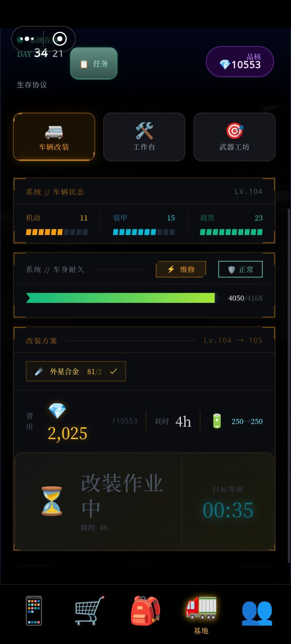Open the shopping cart store
This screenshot has height=644, width=291.
click(89, 610)
